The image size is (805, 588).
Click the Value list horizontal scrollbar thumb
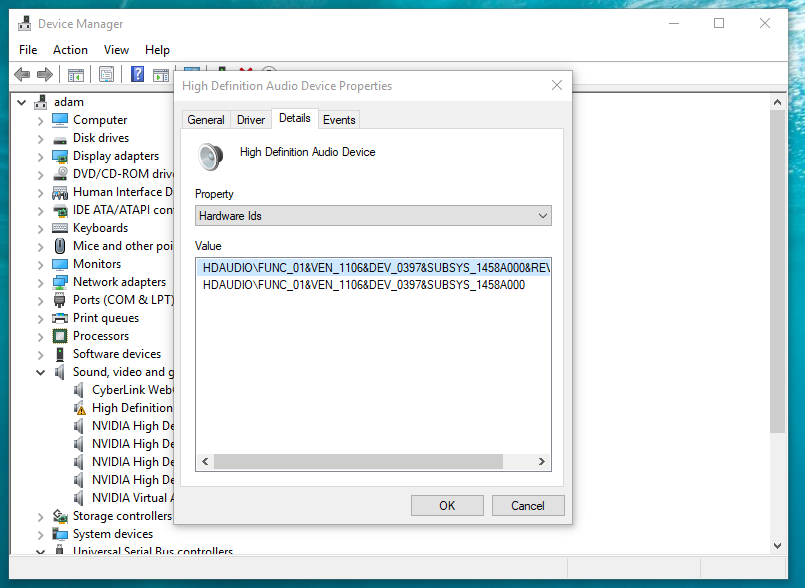pos(358,462)
